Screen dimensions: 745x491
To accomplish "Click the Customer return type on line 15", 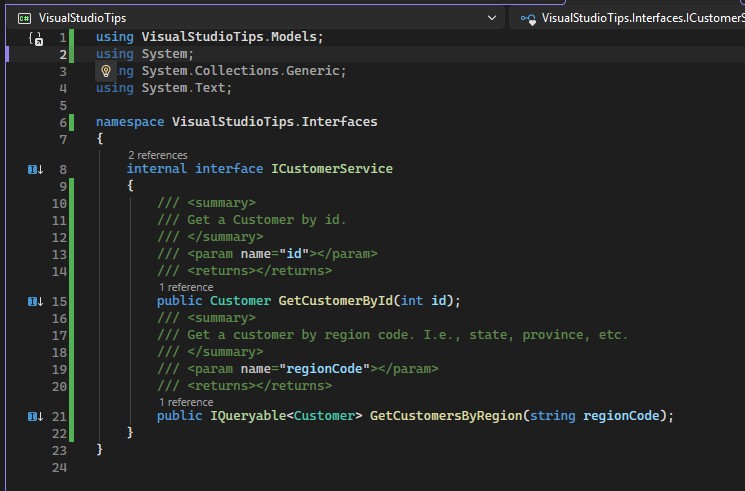I will 240,301.
